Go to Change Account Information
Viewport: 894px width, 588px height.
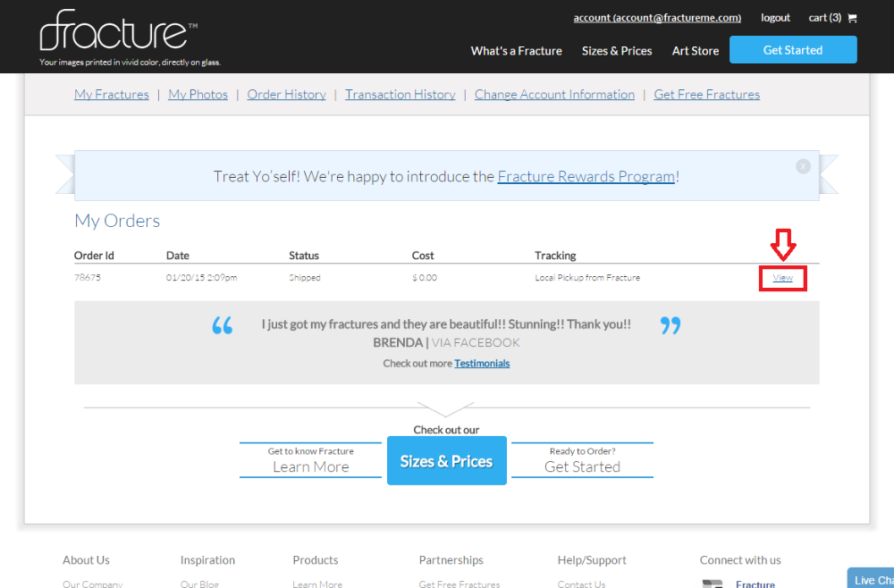pyautogui.click(x=554, y=95)
